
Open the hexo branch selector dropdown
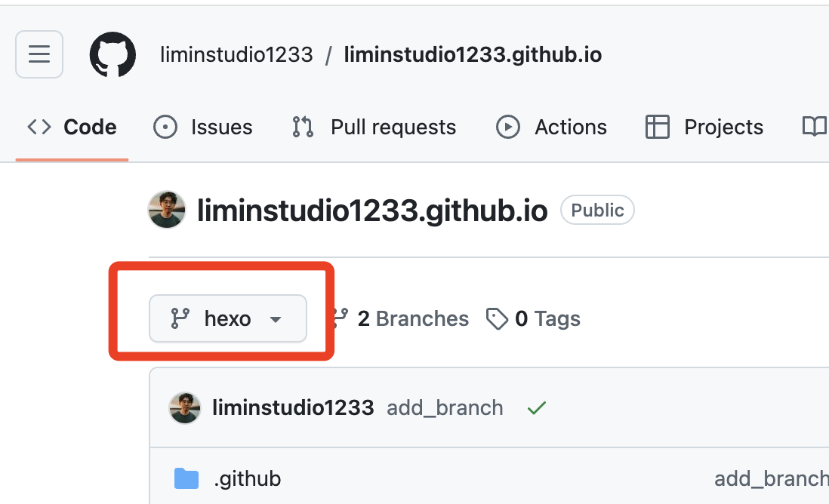coord(228,318)
